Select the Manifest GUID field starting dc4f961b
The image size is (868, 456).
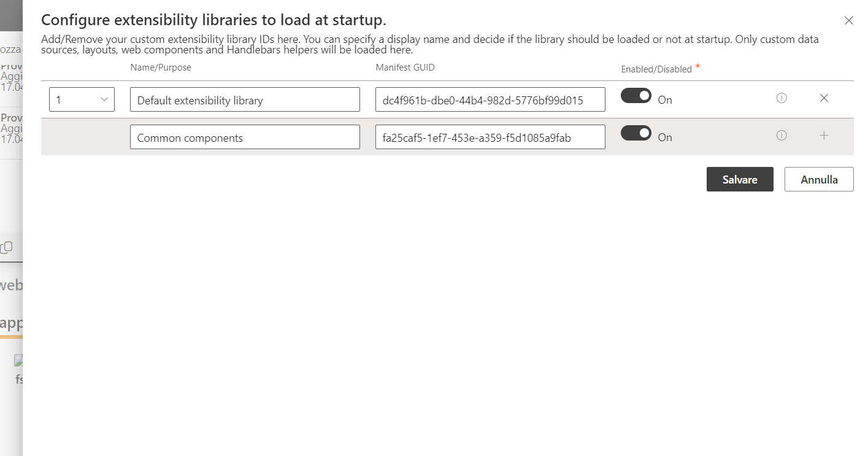[490, 99]
